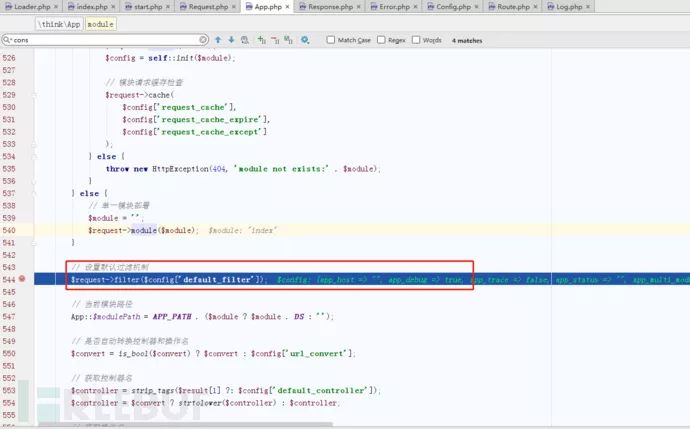This screenshot has width=690, height=429.
Task: Jump to previous search occurrence arrow
Action: 218,40
